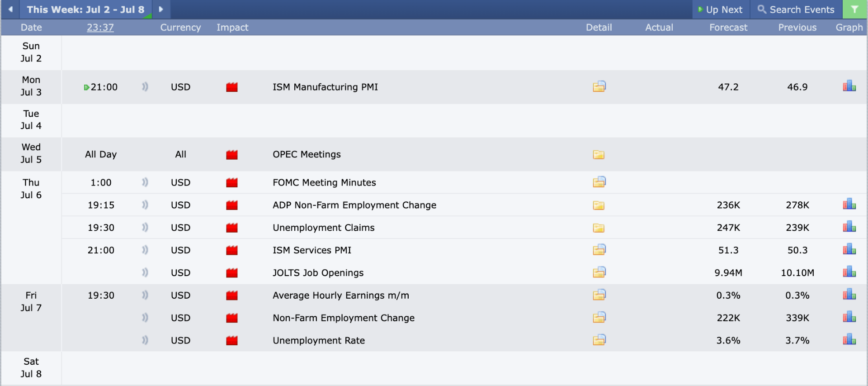Click previous value 10.10M

(x=797, y=273)
